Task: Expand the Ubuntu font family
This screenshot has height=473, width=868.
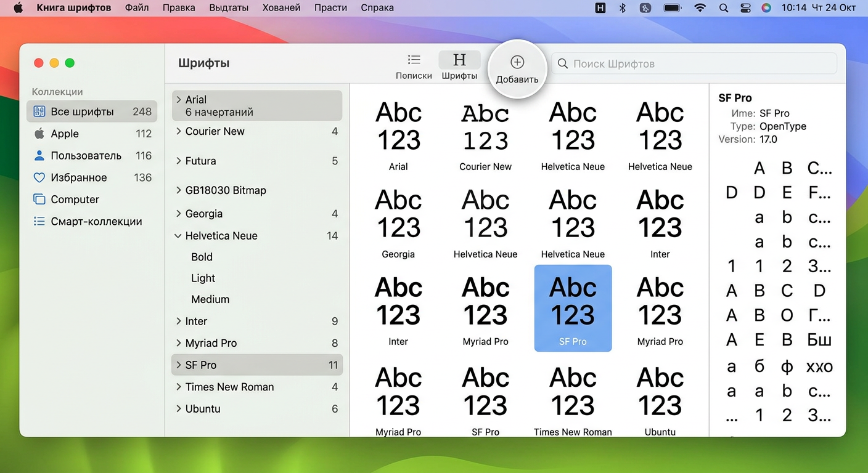Action: pos(178,408)
